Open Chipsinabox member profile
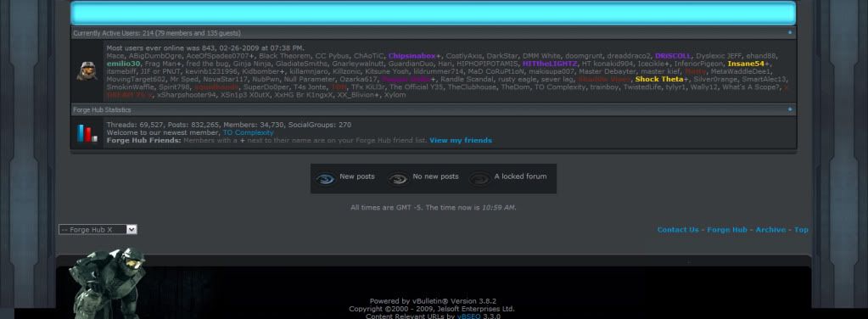868x319 pixels. (412, 56)
